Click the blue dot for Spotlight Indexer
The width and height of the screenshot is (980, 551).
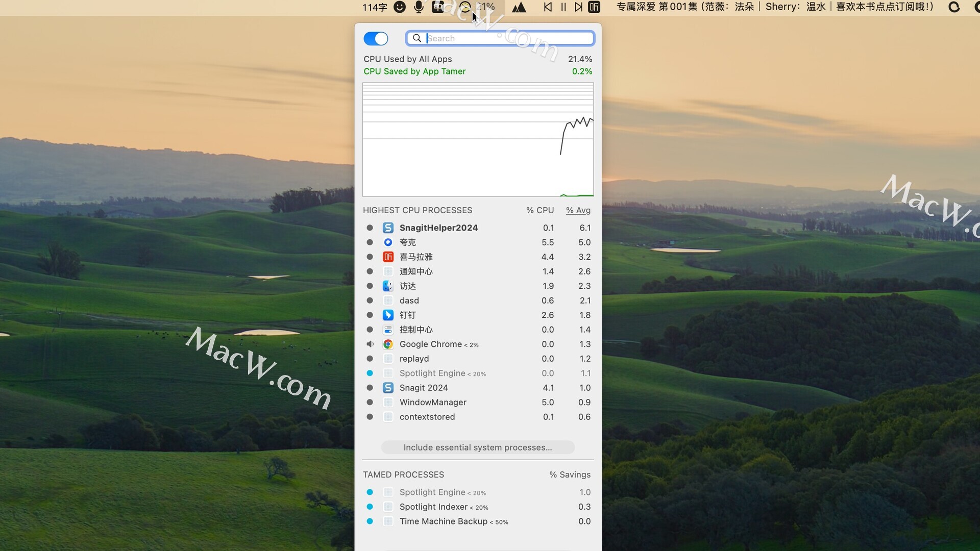click(x=370, y=507)
